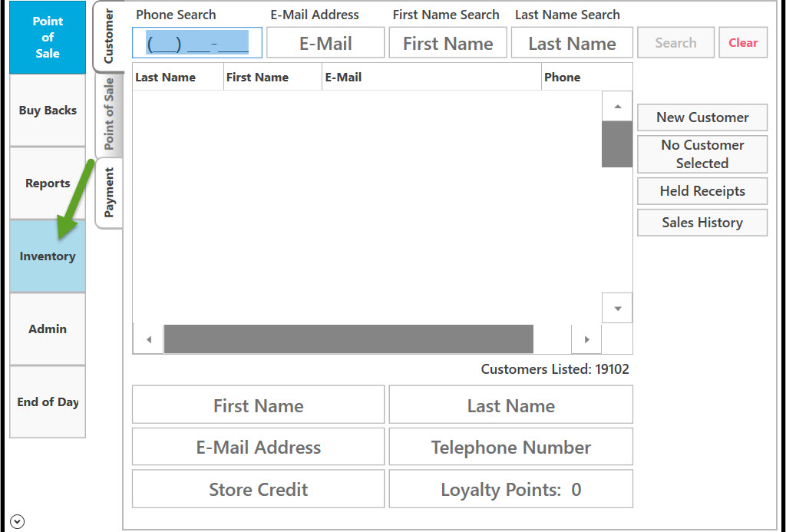Switch to the Customer vertical tab
The image size is (786, 532).
(x=108, y=36)
